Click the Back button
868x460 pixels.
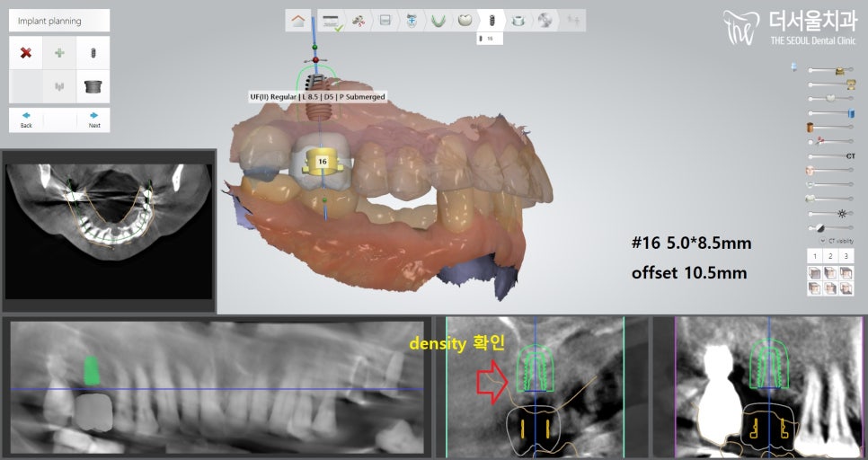(26, 119)
